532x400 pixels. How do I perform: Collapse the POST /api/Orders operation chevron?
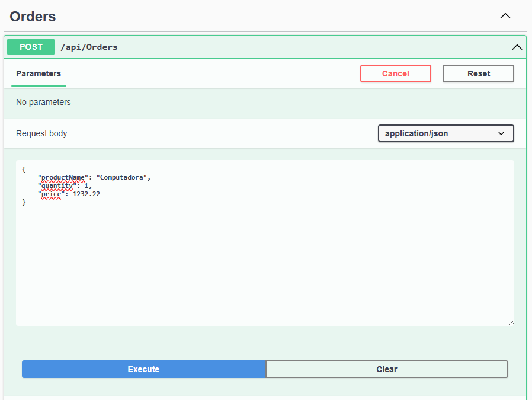[517, 47]
